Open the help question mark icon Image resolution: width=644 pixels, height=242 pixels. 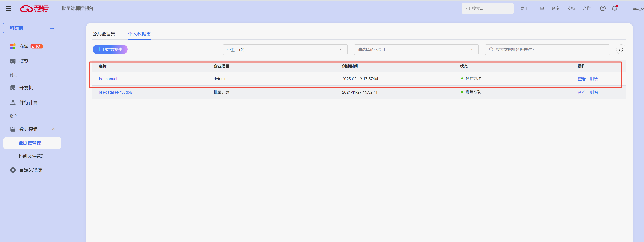[x=603, y=9]
